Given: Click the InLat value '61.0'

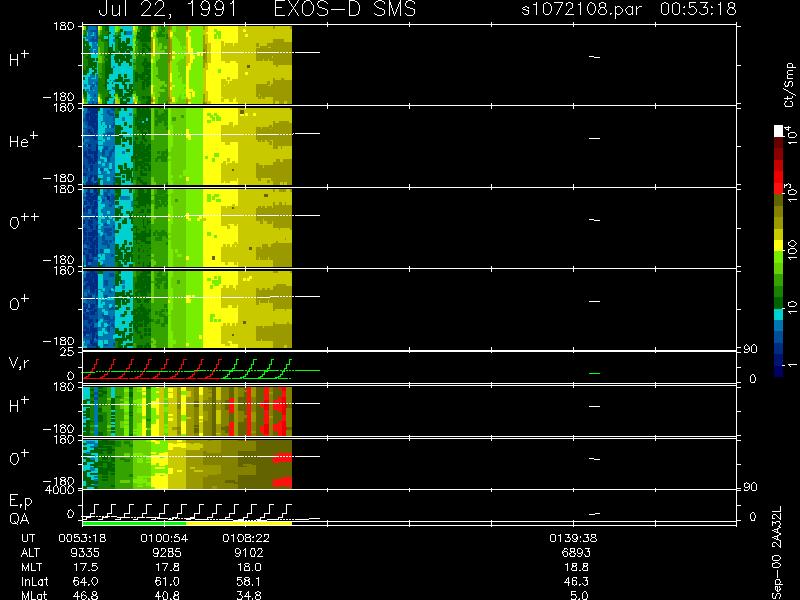Looking at the screenshot, I should coord(167,582).
